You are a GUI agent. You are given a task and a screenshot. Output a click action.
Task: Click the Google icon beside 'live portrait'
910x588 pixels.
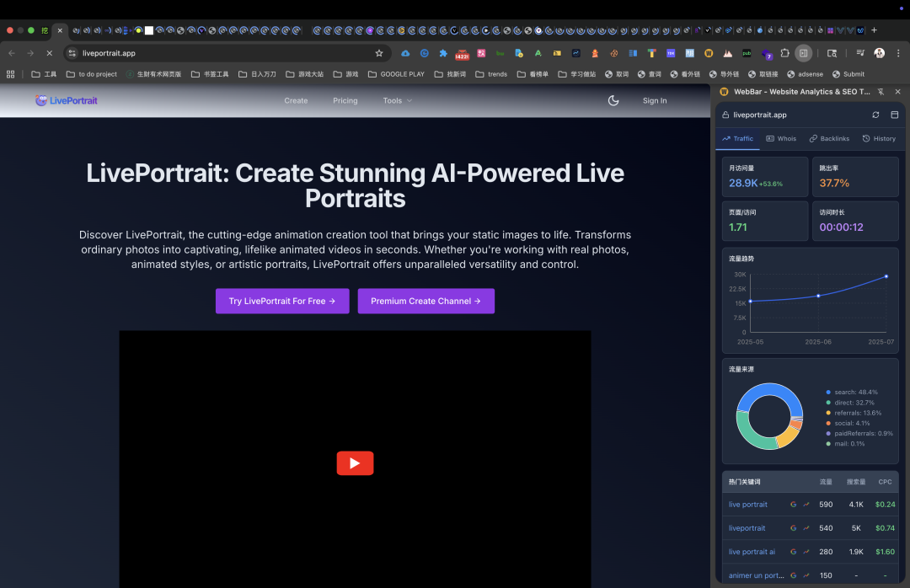[x=793, y=505]
